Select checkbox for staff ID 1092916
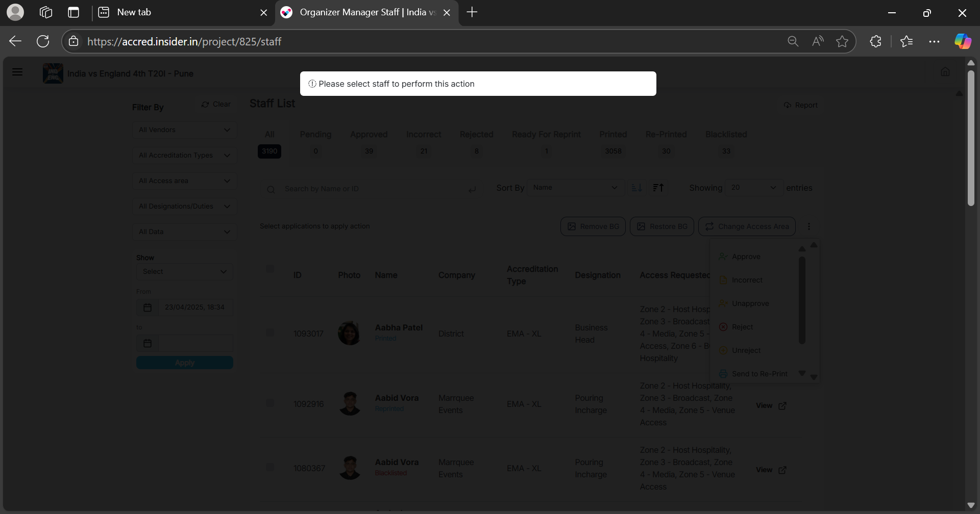 click(x=270, y=403)
